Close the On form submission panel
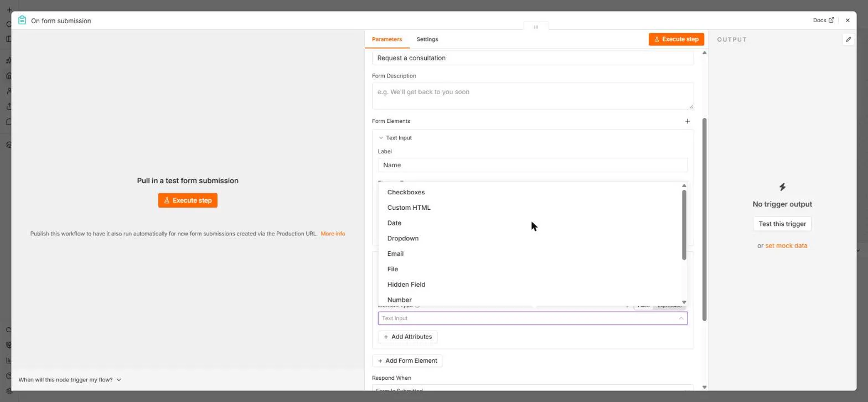 848,20
